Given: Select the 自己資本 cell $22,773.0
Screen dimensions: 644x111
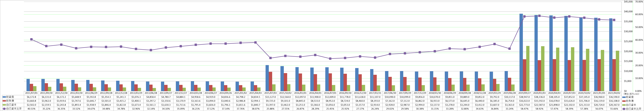Looking at the screenshot, I should (525, 105).
